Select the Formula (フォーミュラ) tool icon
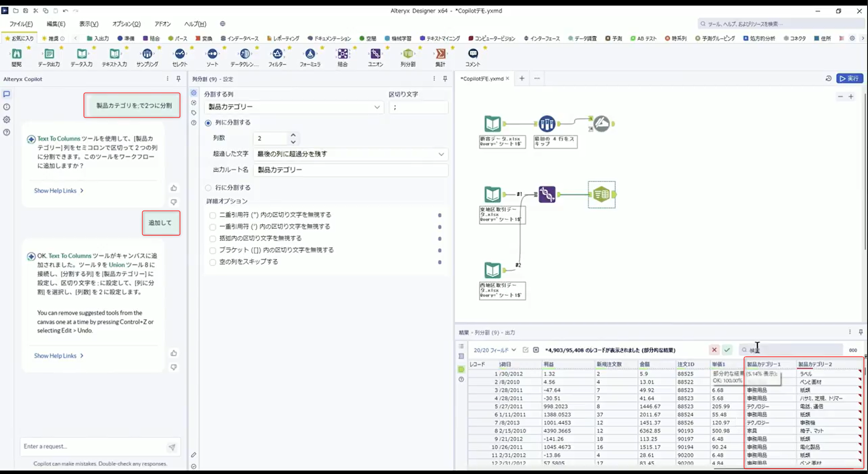 click(x=310, y=54)
